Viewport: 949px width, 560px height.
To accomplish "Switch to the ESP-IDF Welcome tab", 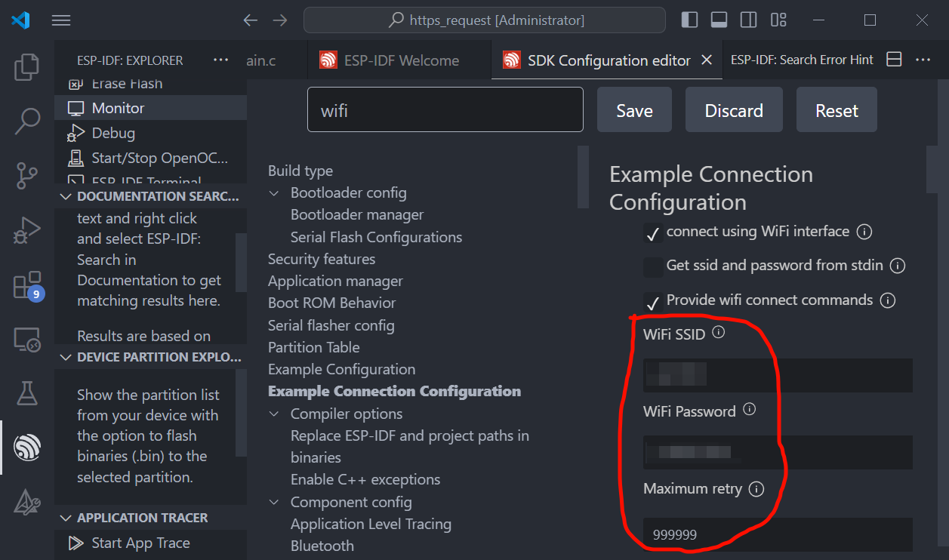I will pyautogui.click(x=400, y=60).
